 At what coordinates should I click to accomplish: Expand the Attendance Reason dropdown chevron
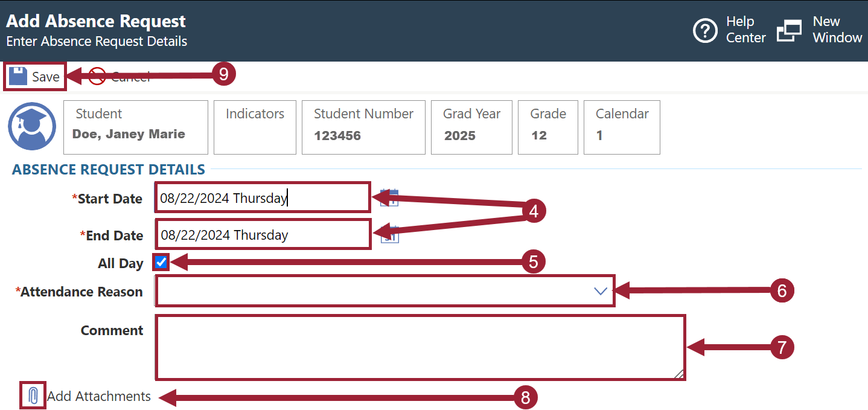pos(600,291)
